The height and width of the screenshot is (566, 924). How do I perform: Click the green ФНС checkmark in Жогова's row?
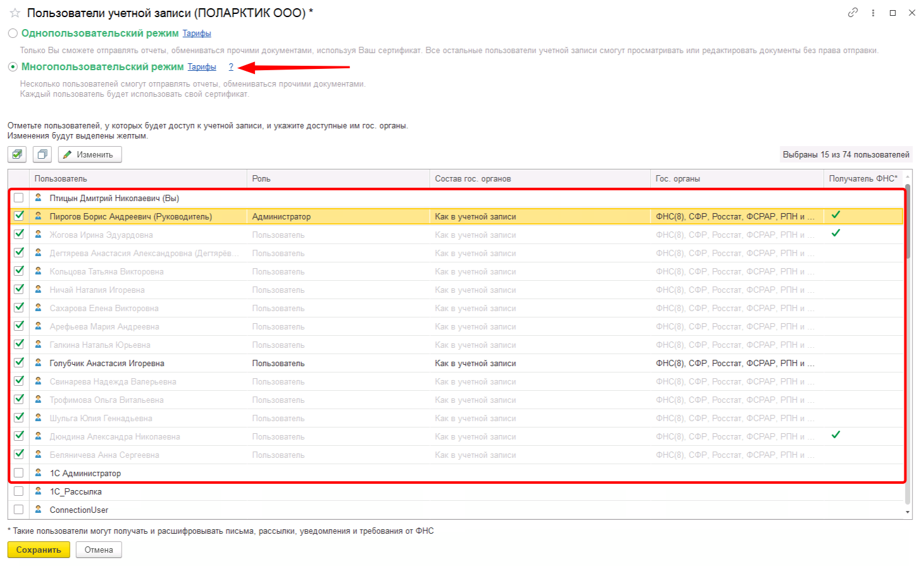coord(835,233)
